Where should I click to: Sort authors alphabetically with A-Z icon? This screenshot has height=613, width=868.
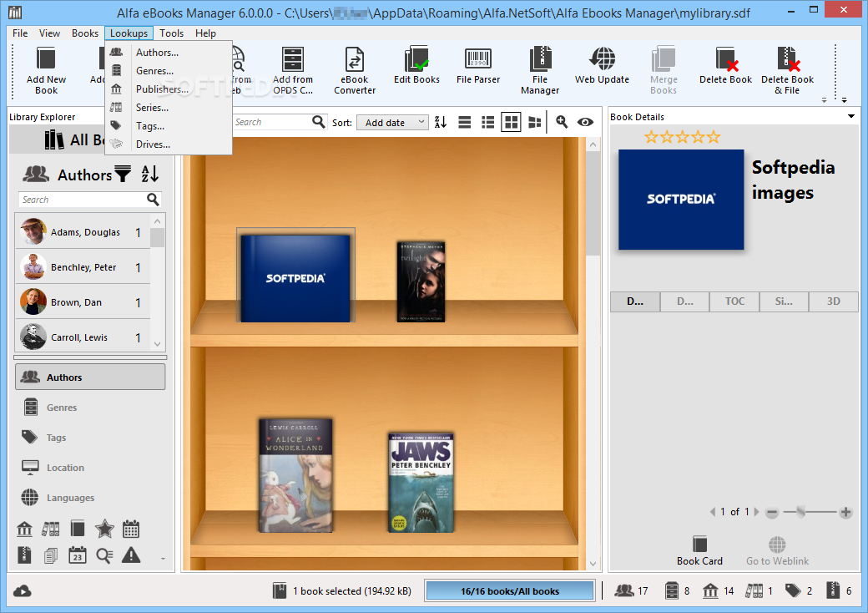point(150,174)
